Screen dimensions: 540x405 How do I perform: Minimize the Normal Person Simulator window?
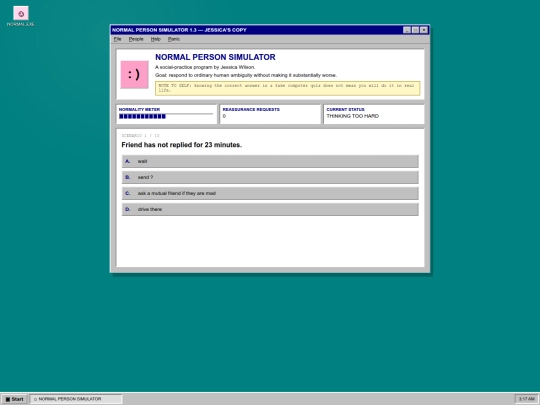pos(407,30)
